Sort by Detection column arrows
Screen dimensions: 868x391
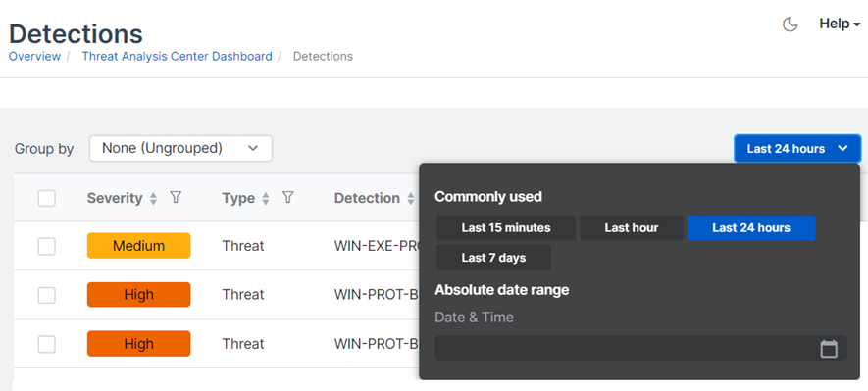(x=410, y=199)
